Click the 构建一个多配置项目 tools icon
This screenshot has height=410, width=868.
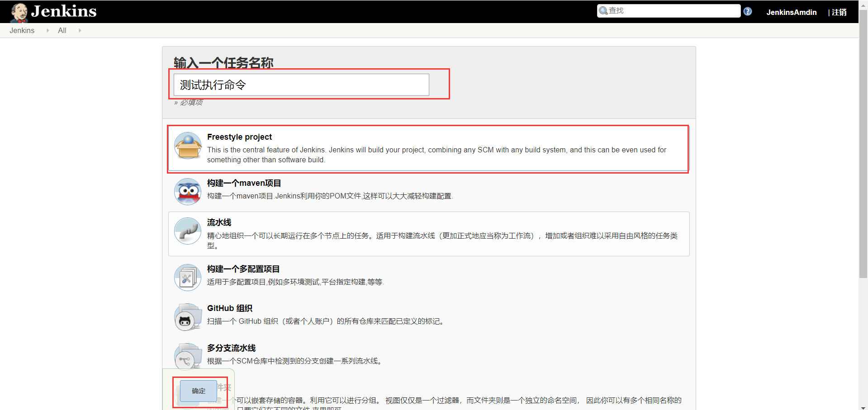point(187,277)
